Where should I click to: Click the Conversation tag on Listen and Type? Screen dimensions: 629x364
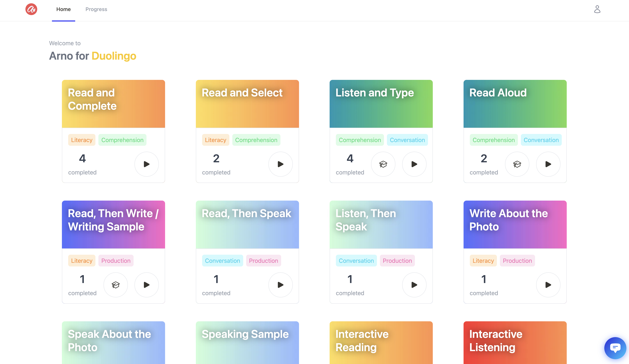point(407,140)
